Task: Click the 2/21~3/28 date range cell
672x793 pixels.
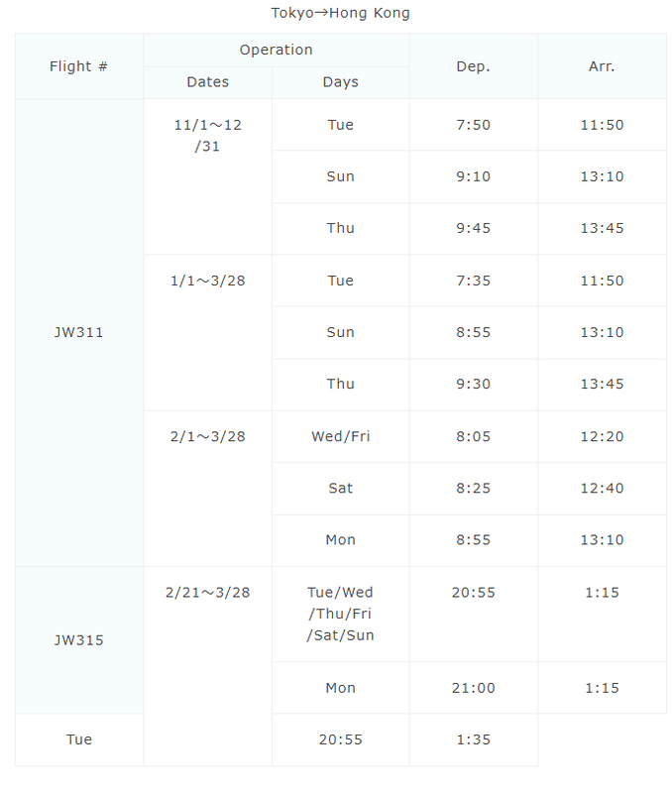Action: coord(207,593)
